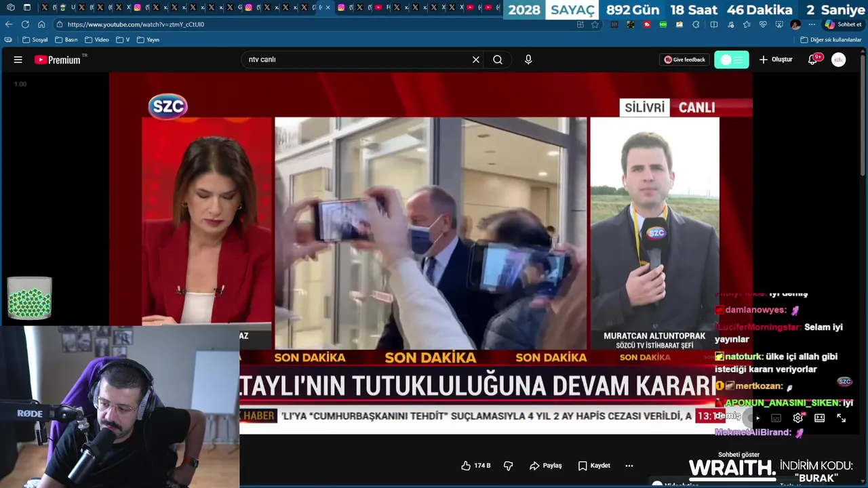The image size is (868, 488).
Task: Open YouTube notifications bell
Action: pyautogui.click(x=812, y=60)
